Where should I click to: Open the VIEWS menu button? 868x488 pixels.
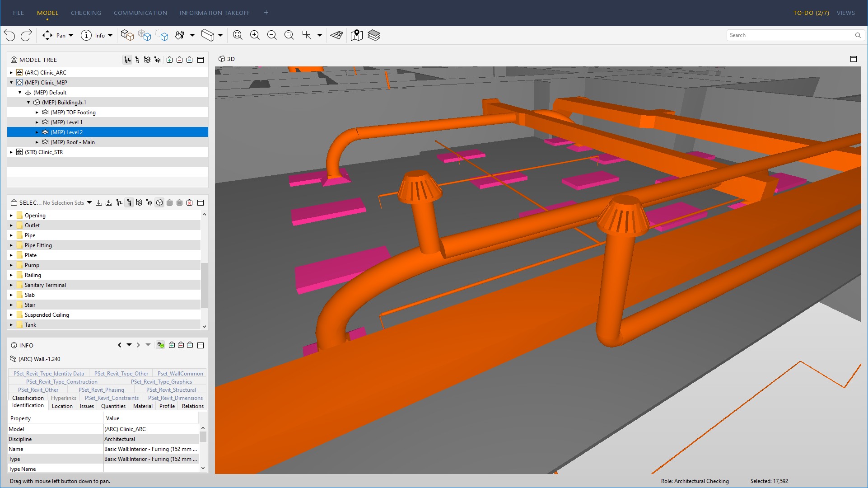845,13
